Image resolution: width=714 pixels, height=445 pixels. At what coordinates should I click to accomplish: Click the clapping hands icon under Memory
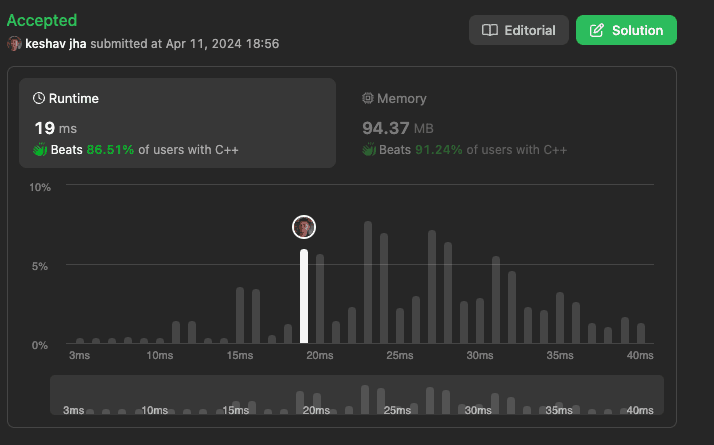click(x=370, y=150)
